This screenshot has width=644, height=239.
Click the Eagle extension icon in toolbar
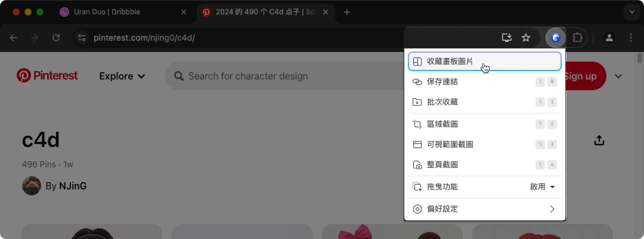[556, 38]
